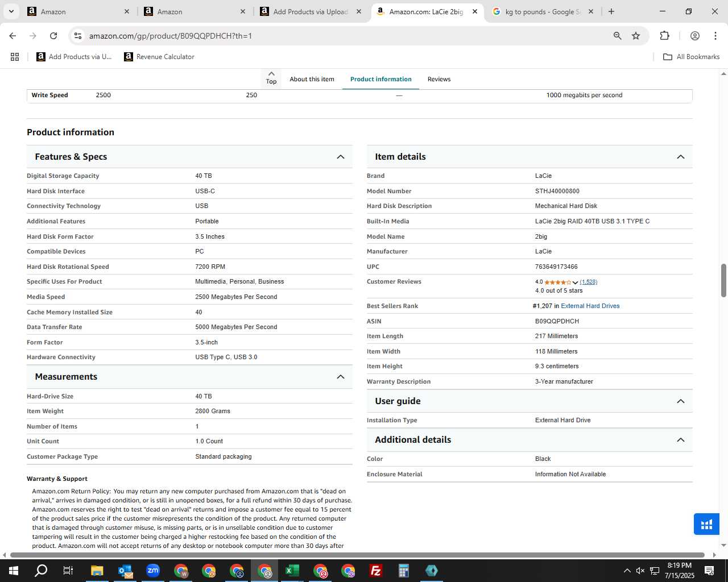
Task: Open the Revenue Calculator bookmark
Action: [x=159, y=57]
